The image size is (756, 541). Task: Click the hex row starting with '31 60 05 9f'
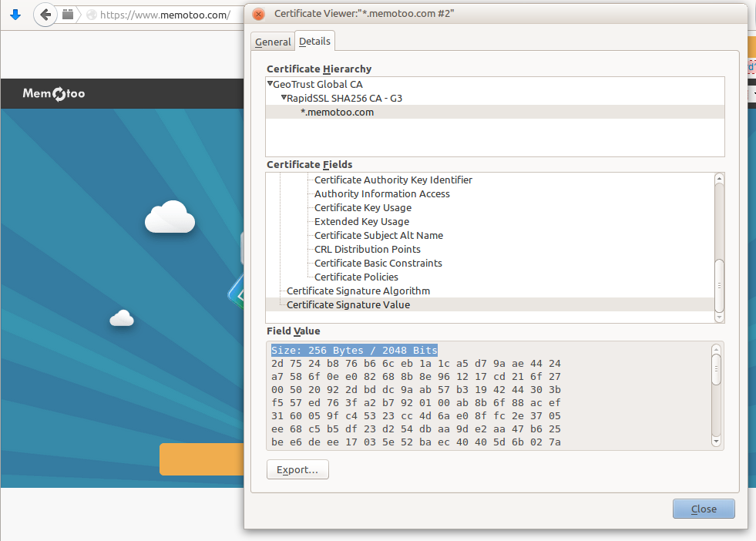click(x=416, y=415)
